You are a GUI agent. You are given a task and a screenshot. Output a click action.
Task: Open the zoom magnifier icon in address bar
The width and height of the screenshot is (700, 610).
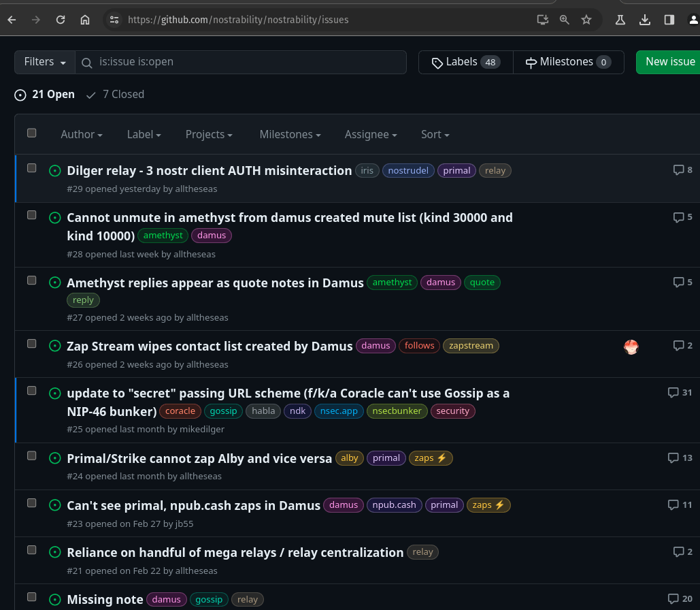pos(565,20)
